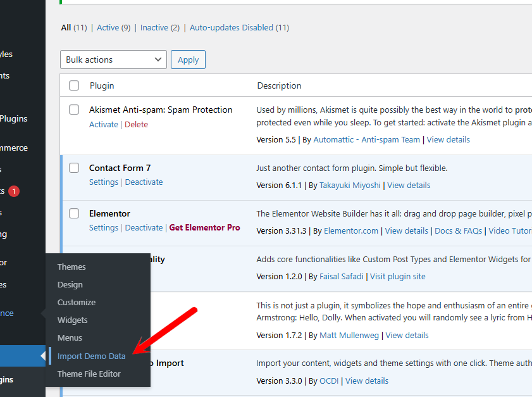Open Widgets from the Appearance flyout
This screenshot has width=532, height=397.
click(72, 320)
